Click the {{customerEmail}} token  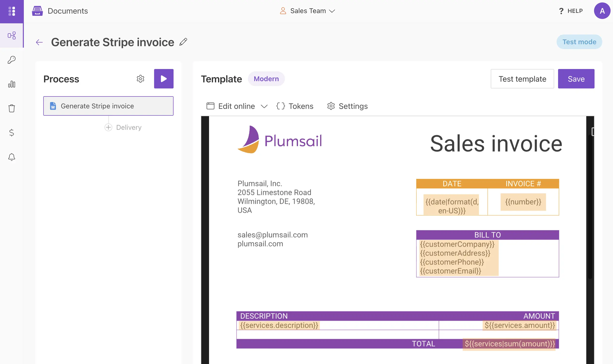click(x=450, y=271)
